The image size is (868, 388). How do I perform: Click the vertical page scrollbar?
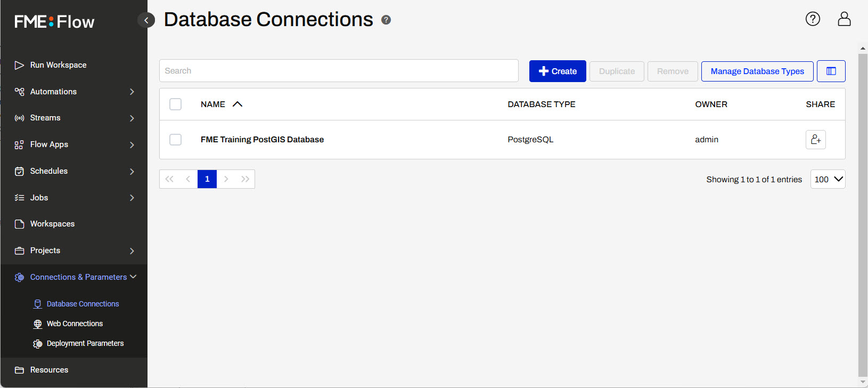[x=863, y=213]
